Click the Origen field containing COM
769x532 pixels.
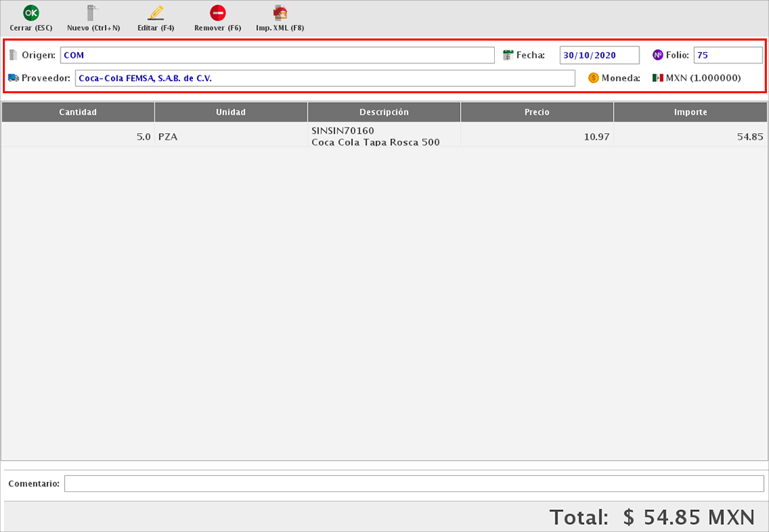click(277, 55)
